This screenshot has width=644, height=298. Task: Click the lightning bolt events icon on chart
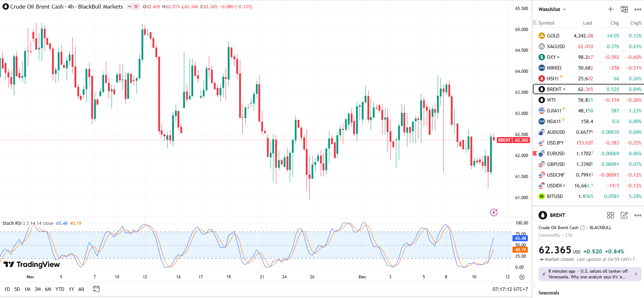pyautogui.click(x=494, y=213)
